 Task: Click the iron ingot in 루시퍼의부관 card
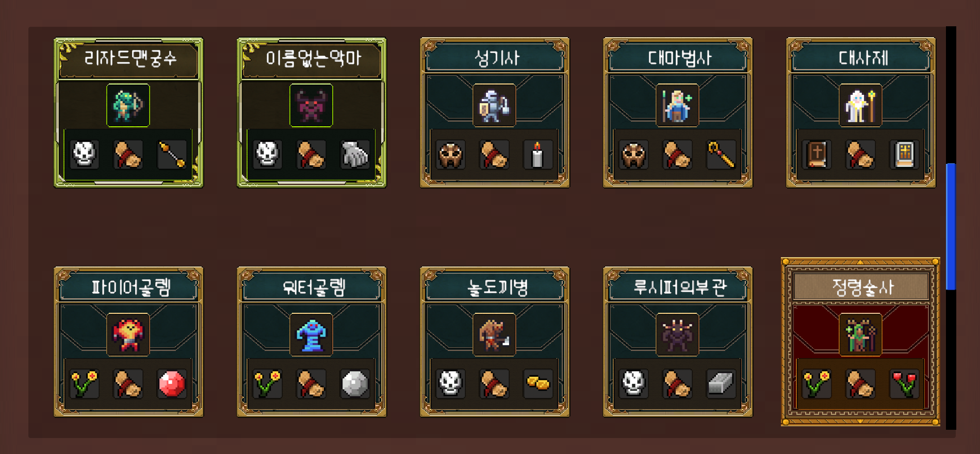[721, 383]
